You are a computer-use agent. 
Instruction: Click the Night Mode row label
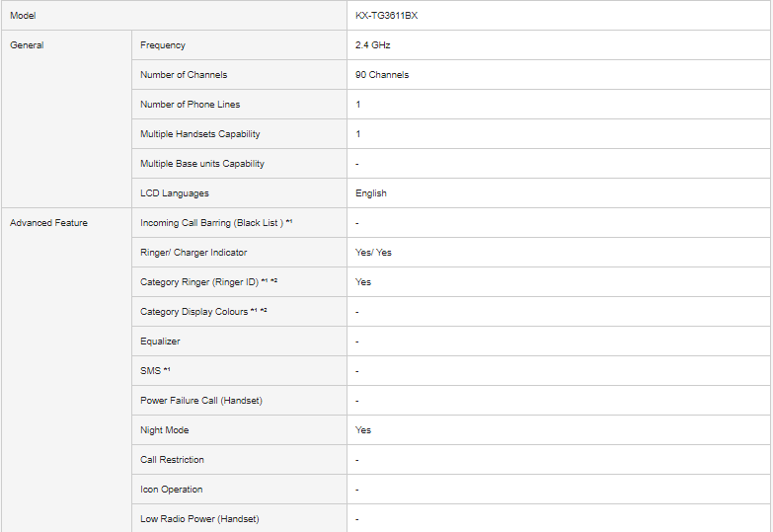pos(165,430)
